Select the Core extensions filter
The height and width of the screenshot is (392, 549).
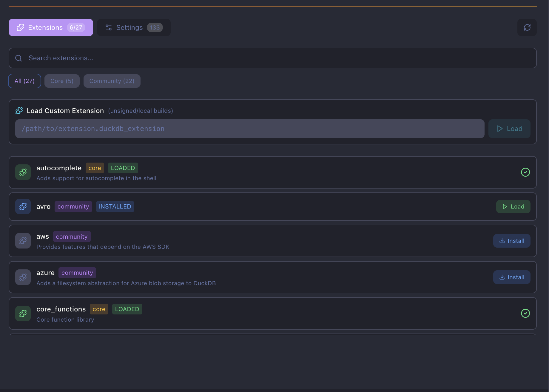62,81
